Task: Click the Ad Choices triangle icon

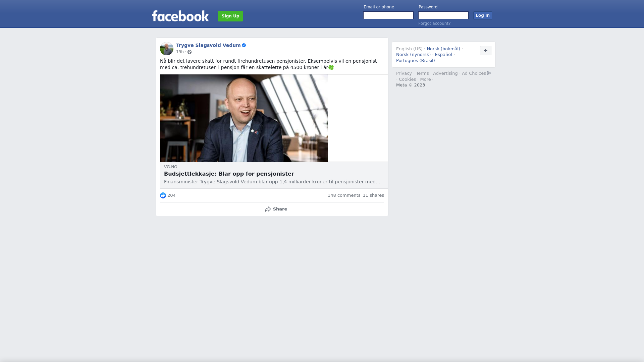Action: tap(489, 73)
